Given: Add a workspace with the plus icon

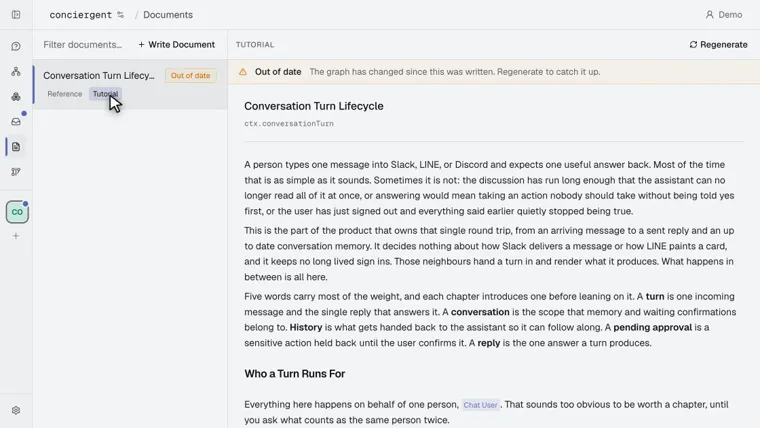Looking at the screenshot, I should pos(16,236).
